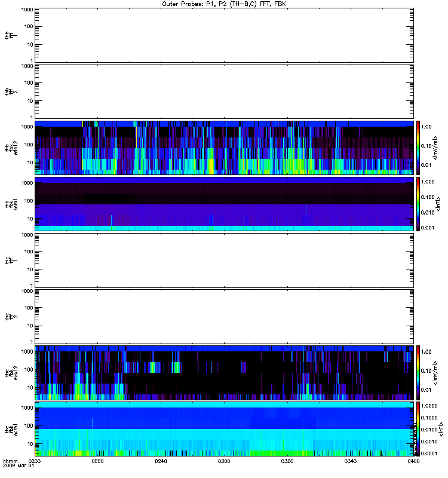The width and height of the screenshot is (448, 478).
Task: Click the 0300 time axis label
Action: point(224,461)
